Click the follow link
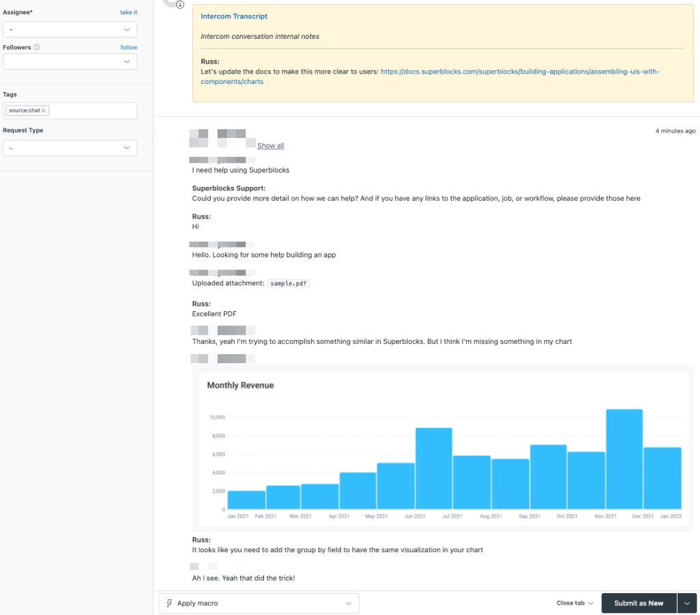This screenshot has width=700, height=615. 130,47
